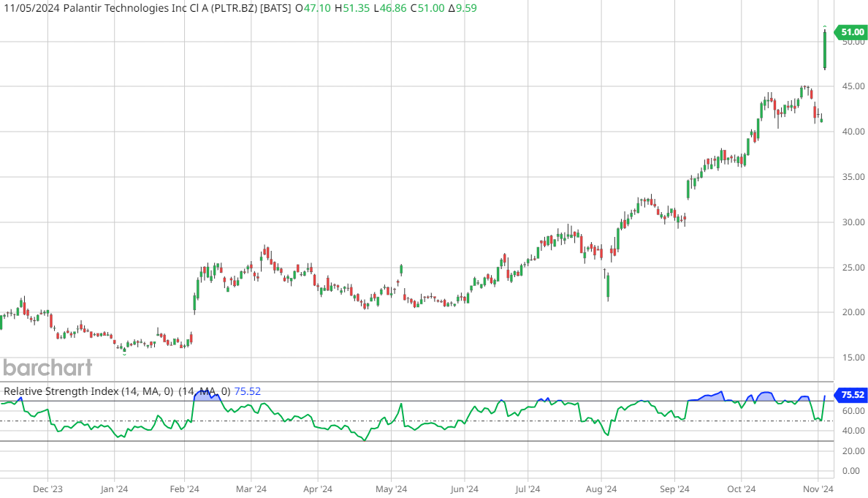Click the May '24 date axis label
Screen dimensions: 868x498
point(392,489)
